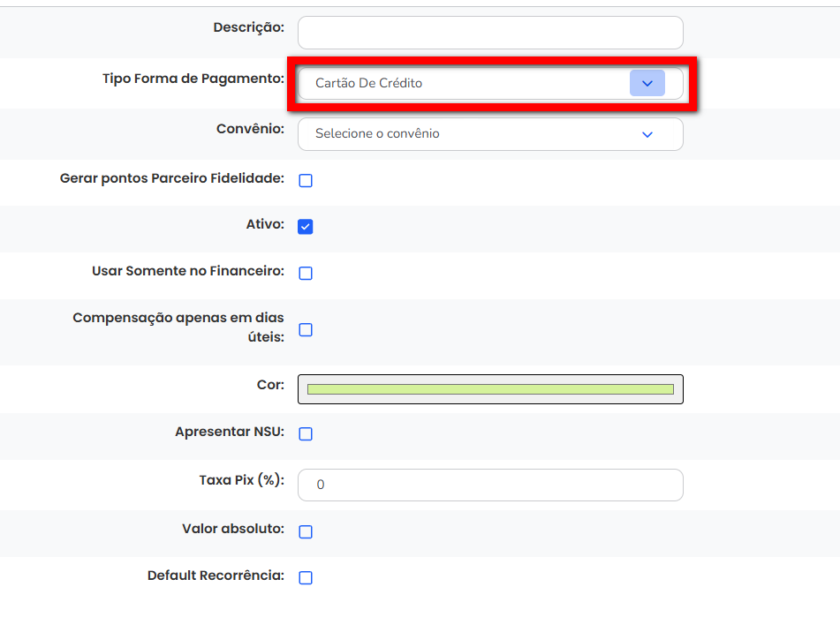Screen dimensions: 840x617
Task: Click the Tipo Forma de Pagamento label text
Action: (x=193, y=79)
